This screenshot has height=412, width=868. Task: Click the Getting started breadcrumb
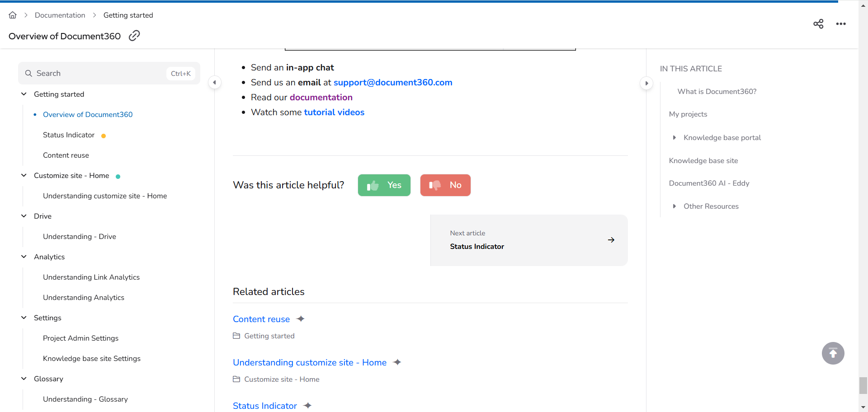coord(128,15)
